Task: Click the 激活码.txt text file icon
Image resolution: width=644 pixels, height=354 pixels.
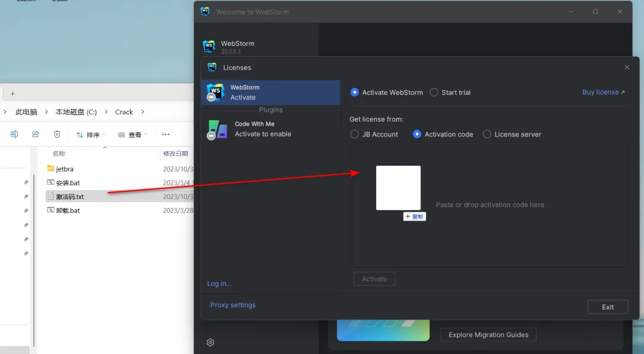Action: [x=51, y=196]
